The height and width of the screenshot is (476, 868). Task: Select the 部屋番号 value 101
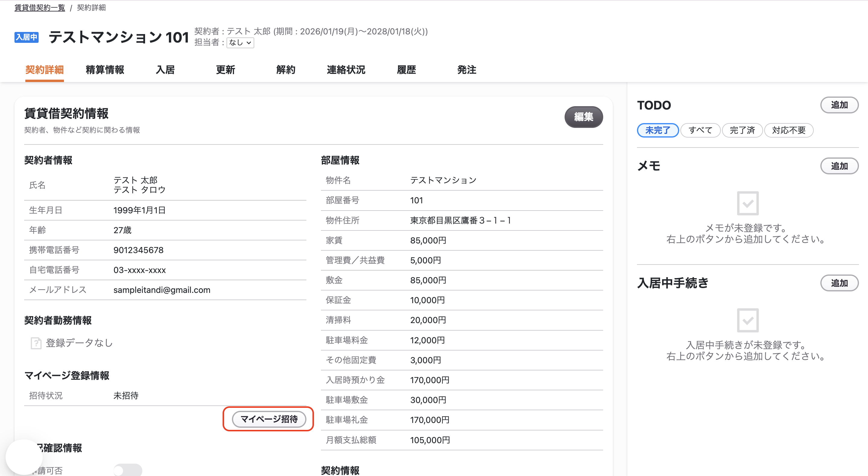click(x=417, y=200)
